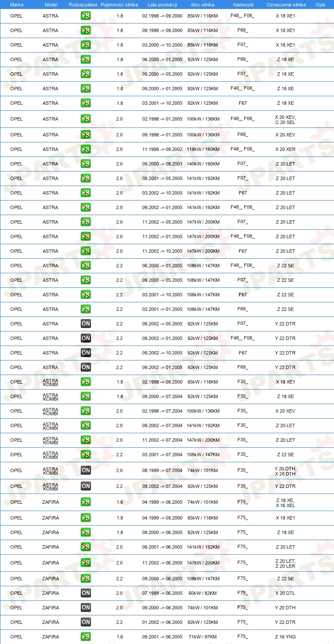
Task: Click petrol icon in 08.2001 -> 05.2005 row
Action: [85, 178]
